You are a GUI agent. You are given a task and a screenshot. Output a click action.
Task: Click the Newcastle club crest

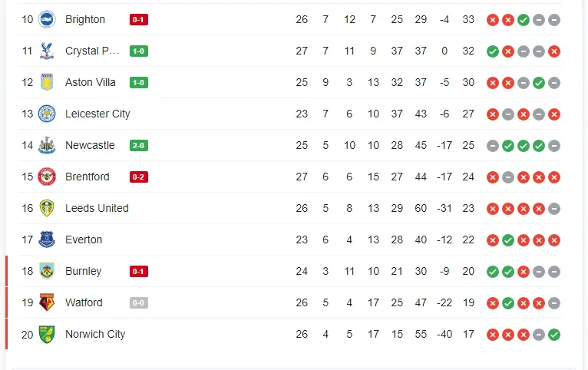point(48,145)
